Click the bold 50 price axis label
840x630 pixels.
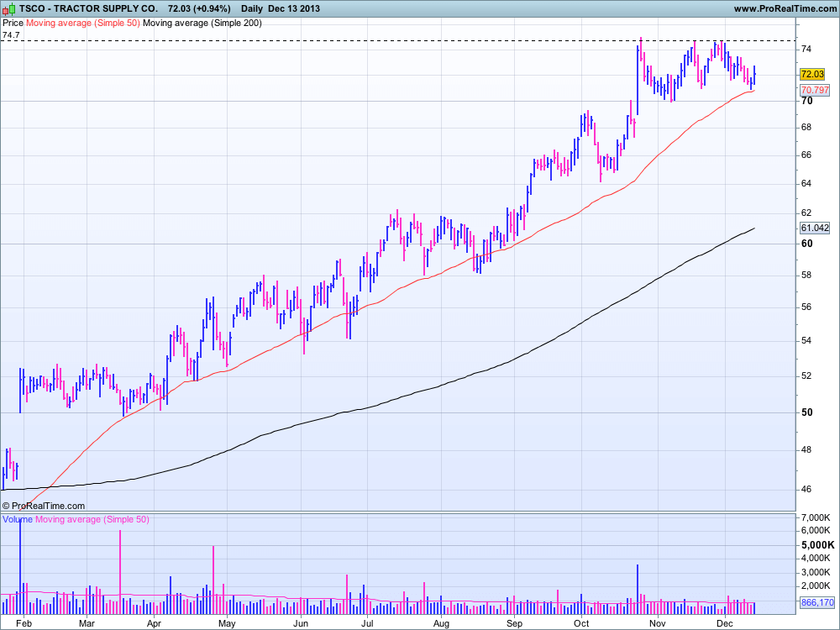coord(806,412)
